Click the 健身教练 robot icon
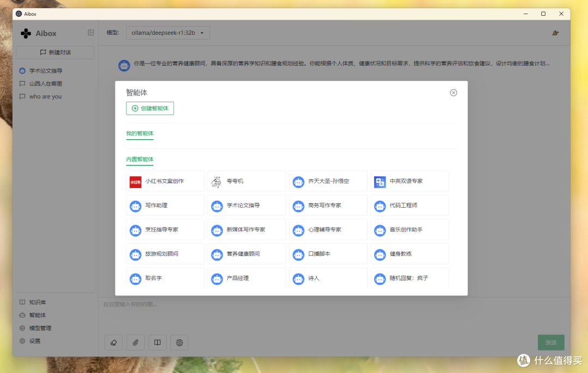 coord(380,254)
